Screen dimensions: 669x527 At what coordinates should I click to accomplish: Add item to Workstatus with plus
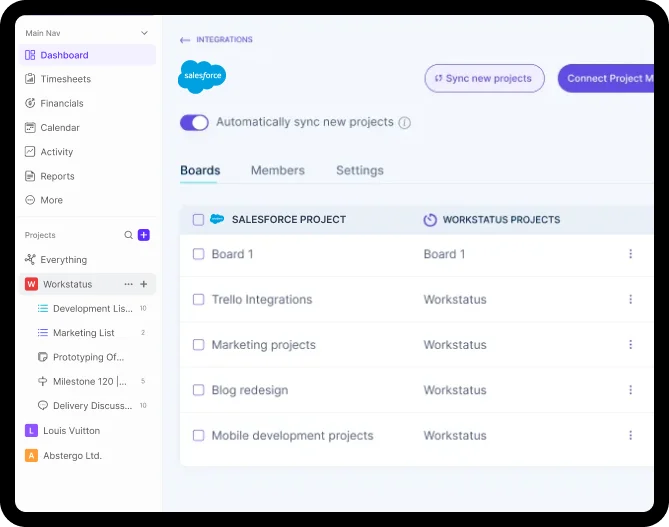click(144, 284)
